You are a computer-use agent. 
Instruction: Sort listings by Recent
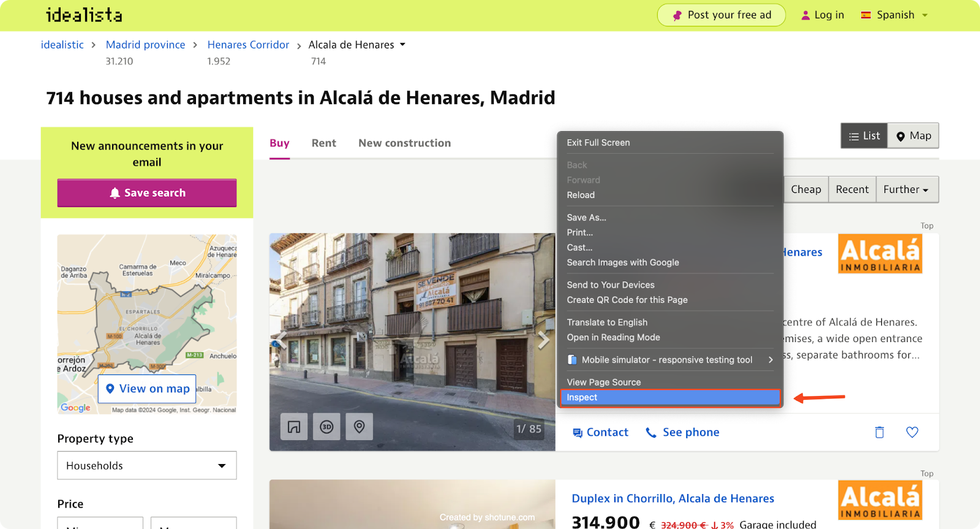click(852, 189)
